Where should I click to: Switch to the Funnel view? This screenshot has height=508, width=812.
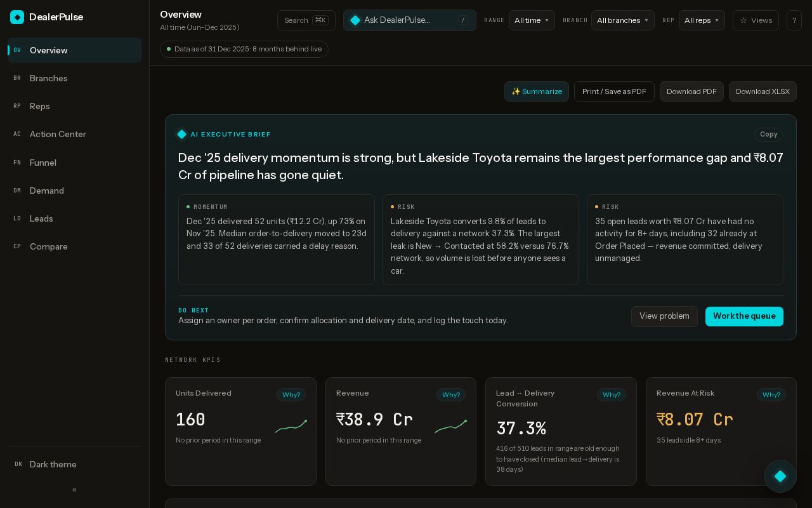(x=74, y=163)
